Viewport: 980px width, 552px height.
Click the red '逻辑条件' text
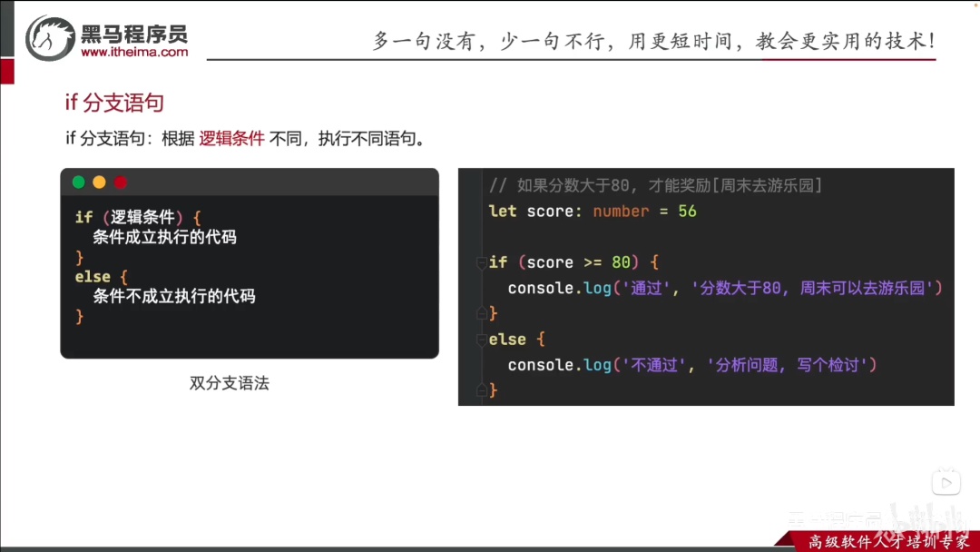click(232, 138)
